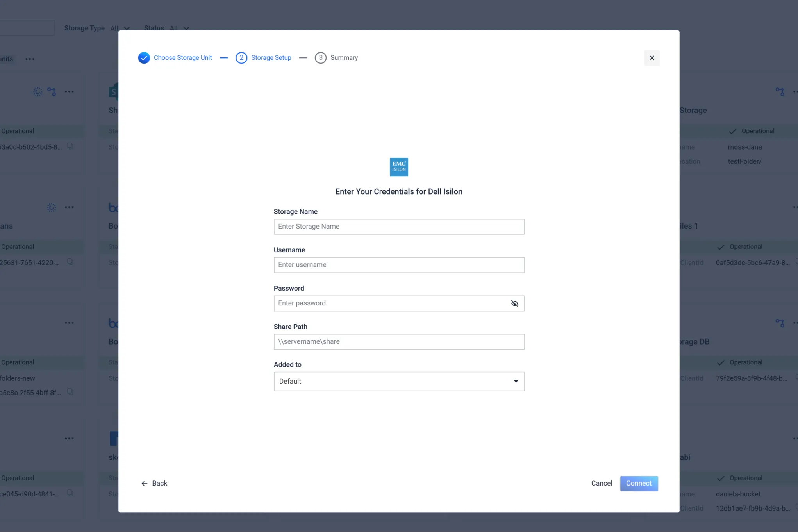Click the Cancel button
Viewport: 798px width, 532px height.
pos(601,483)
